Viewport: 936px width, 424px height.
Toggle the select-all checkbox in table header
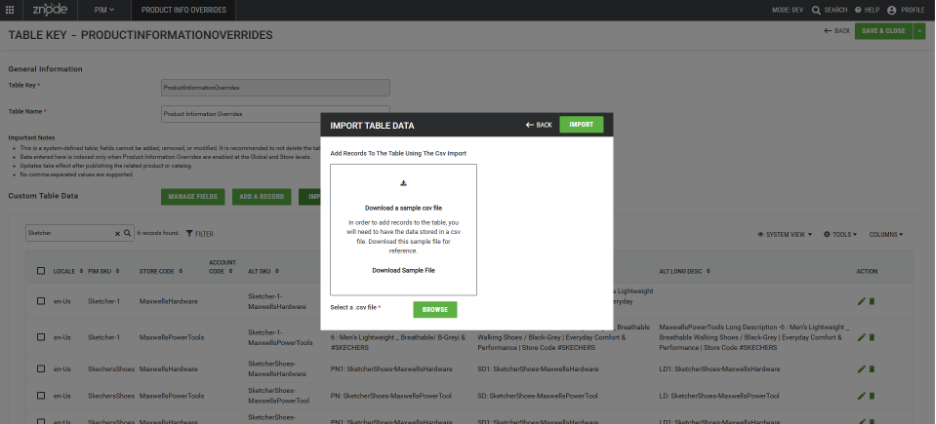point(41,271)
